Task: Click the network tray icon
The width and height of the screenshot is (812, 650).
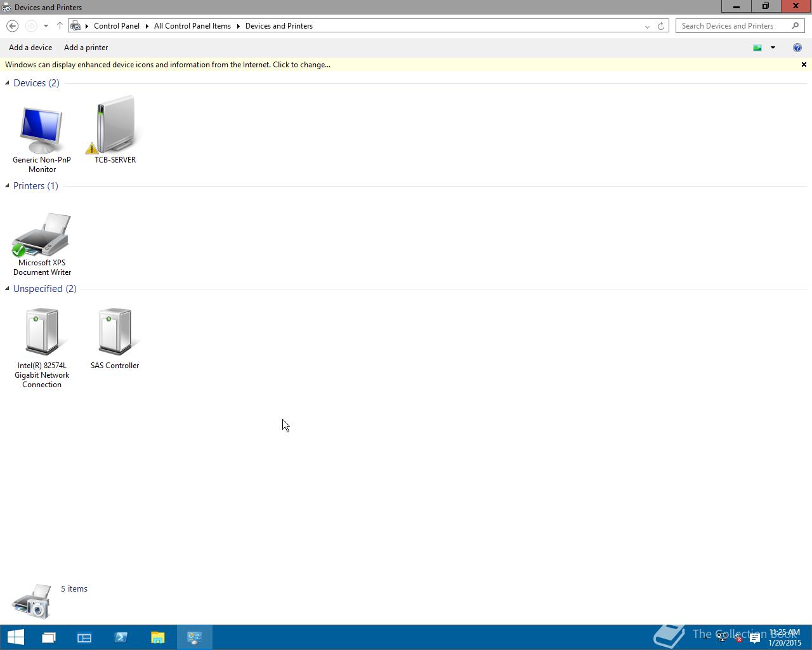Action: click(722, 638)
